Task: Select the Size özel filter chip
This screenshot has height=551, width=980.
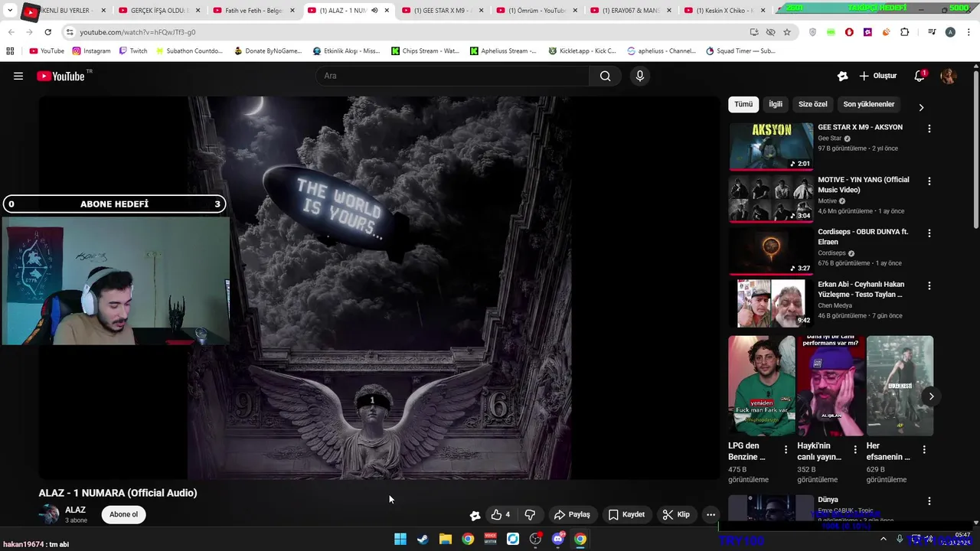Action: (x=813, y=104)
